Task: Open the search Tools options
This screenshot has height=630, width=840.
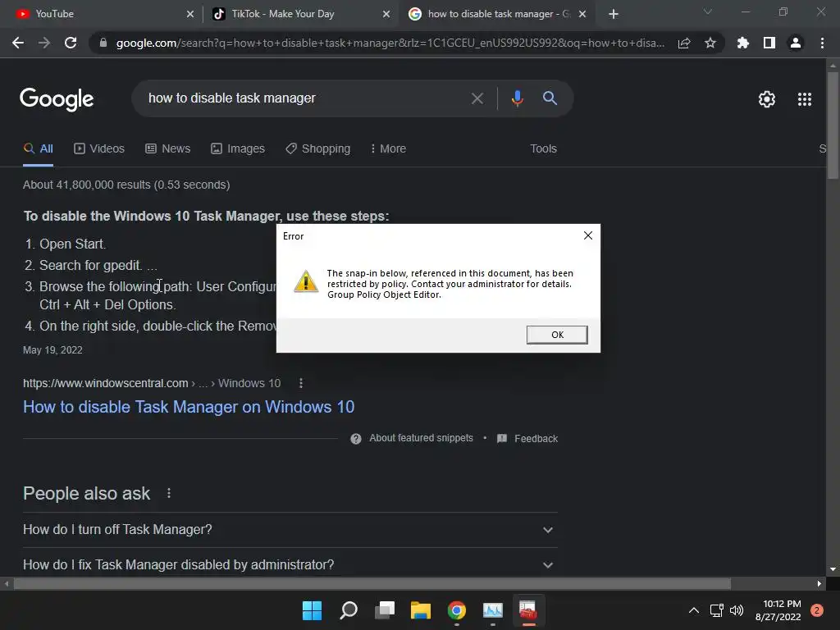Action: pyautogui.click(x=543, y=149)
